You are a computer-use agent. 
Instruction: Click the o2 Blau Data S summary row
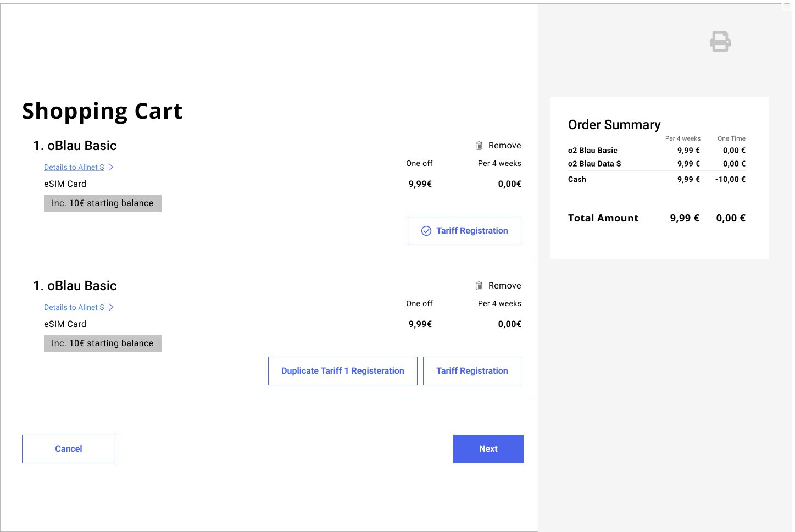657,164
